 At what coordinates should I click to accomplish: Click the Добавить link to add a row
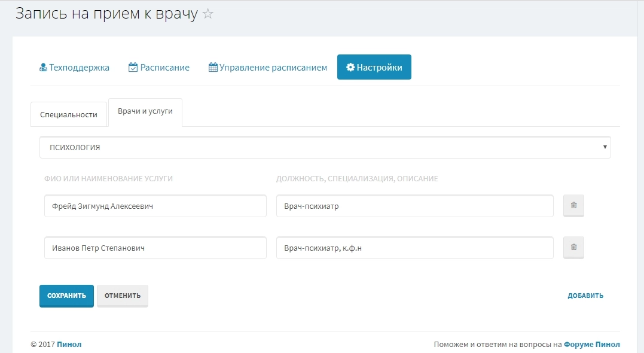coord(585,296)
